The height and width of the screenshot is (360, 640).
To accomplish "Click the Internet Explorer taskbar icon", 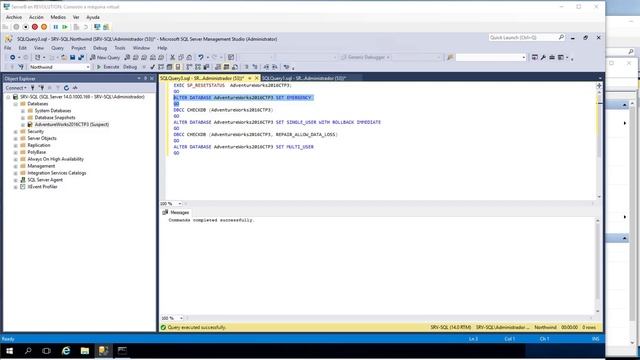I will tap(66, 351).
